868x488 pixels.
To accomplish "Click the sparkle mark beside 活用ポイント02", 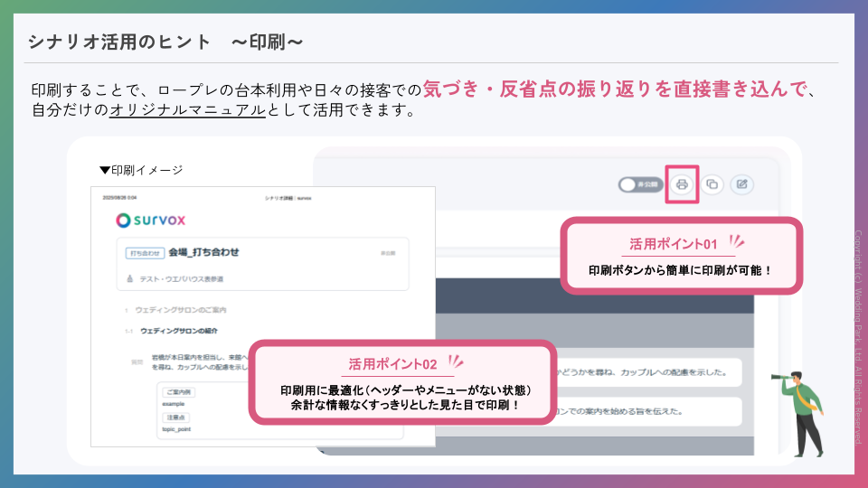I will (x=457, y=361).
